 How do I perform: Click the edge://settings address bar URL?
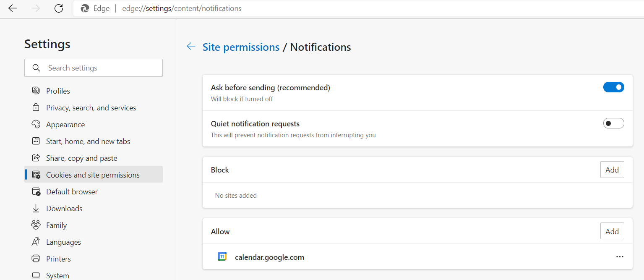(x=182, y=8)
